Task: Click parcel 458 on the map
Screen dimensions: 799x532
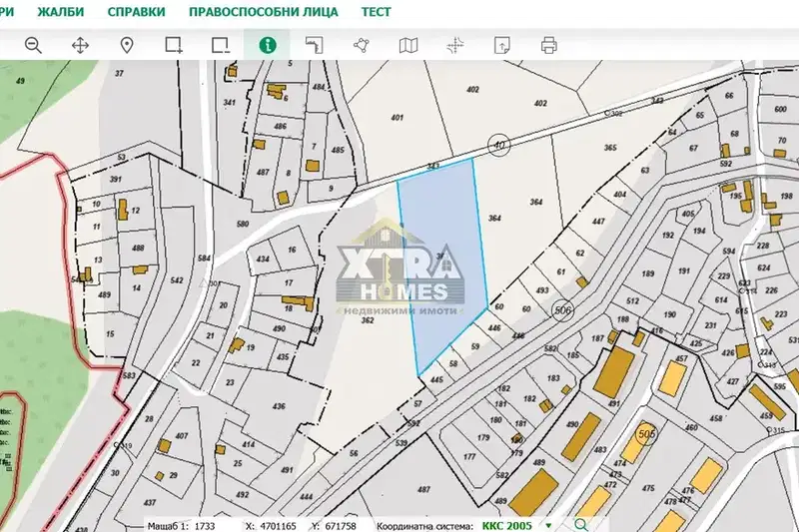Action: coord(716,418)
